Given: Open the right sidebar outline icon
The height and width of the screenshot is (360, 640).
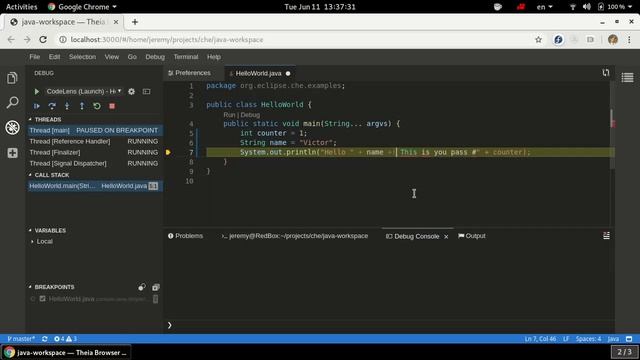Looking at the screenshot, I should pos(627,78).
